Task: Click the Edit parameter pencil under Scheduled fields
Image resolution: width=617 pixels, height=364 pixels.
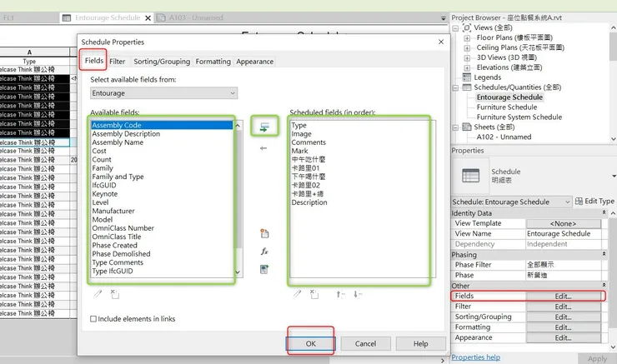Action: click(298, 294)
